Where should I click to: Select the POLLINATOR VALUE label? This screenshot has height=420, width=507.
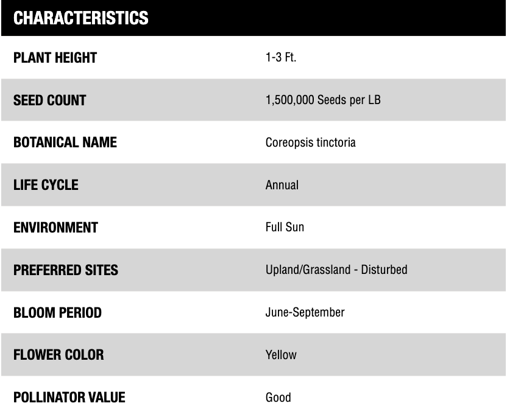point(69,397)
